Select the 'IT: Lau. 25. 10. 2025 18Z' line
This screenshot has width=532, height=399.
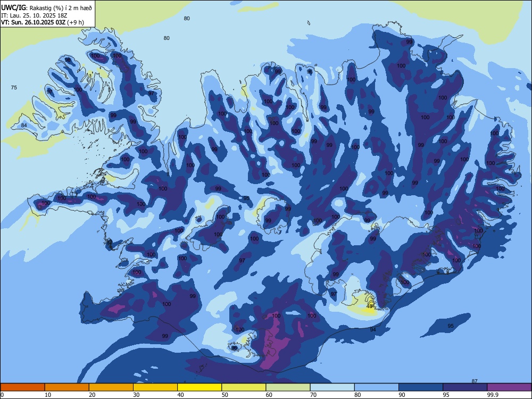point(34,15)
